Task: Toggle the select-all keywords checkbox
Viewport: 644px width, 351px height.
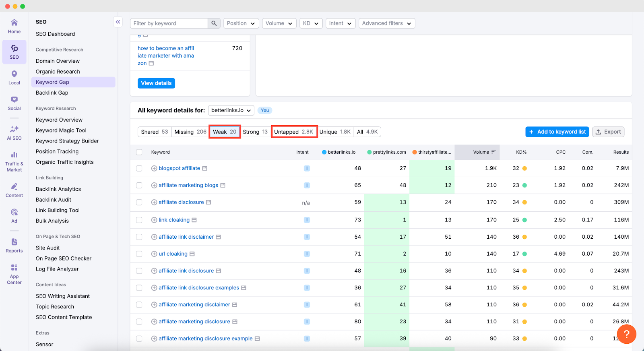Action: click(139, 152)
